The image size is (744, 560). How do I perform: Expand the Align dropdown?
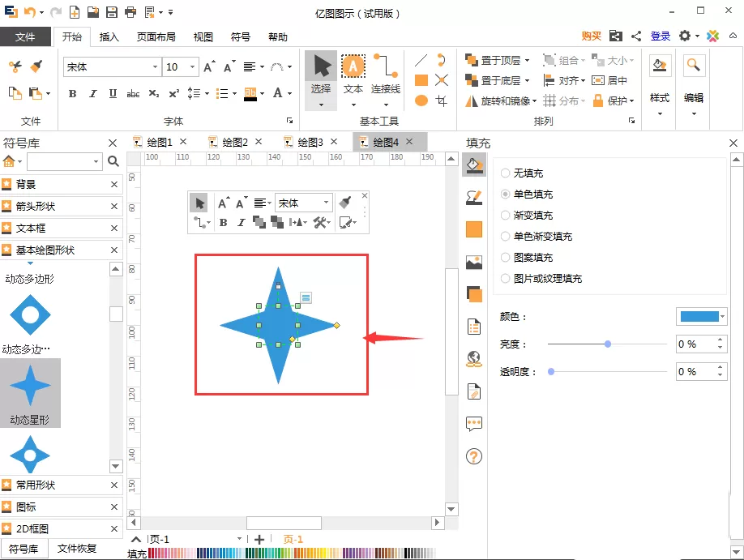(x=584, y=81)
